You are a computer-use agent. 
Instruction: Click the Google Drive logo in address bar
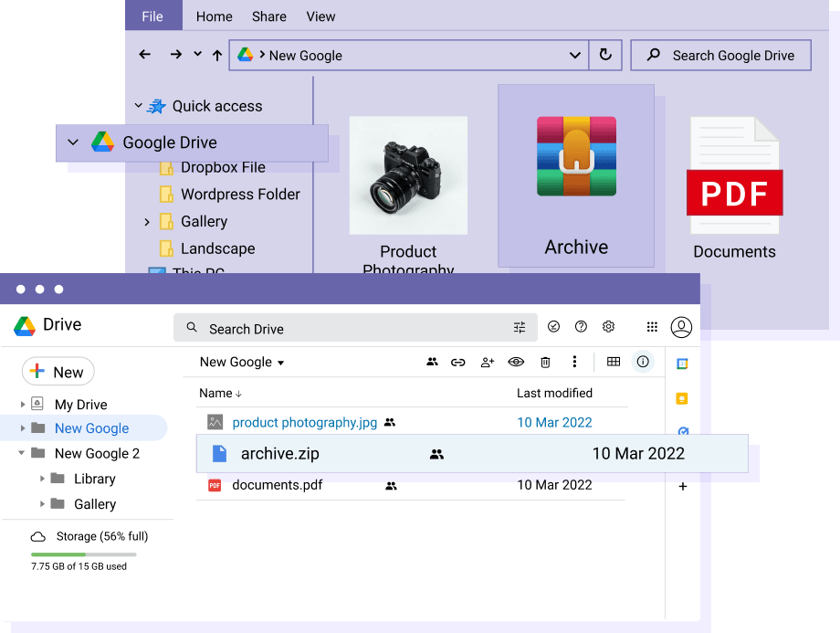tap(246, 55)
